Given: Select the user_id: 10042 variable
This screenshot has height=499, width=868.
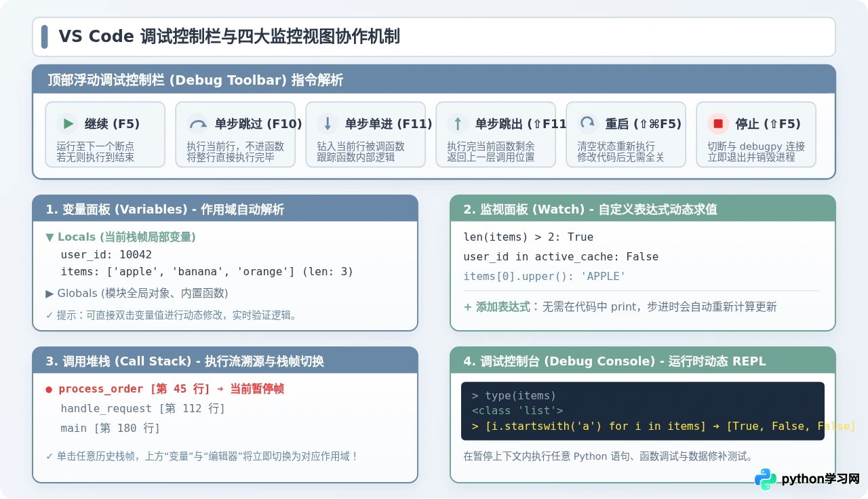Looking at the screenshot, I should (x=106, y=255).
